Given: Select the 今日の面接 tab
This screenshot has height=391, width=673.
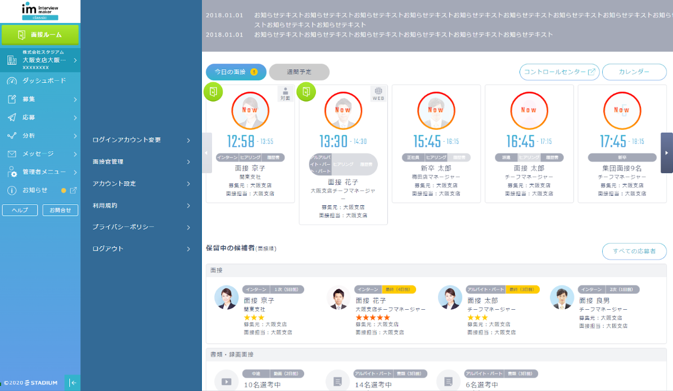Looking at the screenshot, I should coord(236,72).
